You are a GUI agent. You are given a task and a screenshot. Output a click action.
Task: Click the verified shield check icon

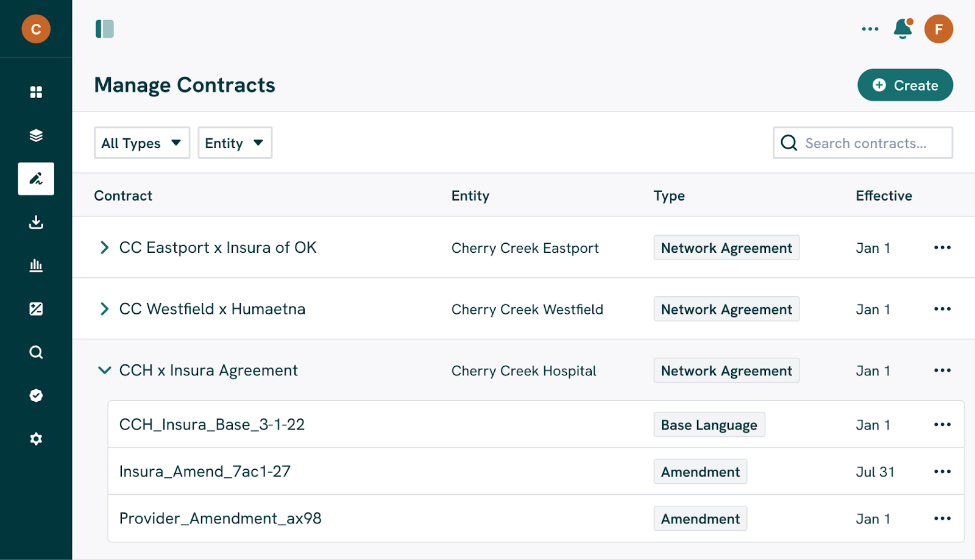pos(36,395)
